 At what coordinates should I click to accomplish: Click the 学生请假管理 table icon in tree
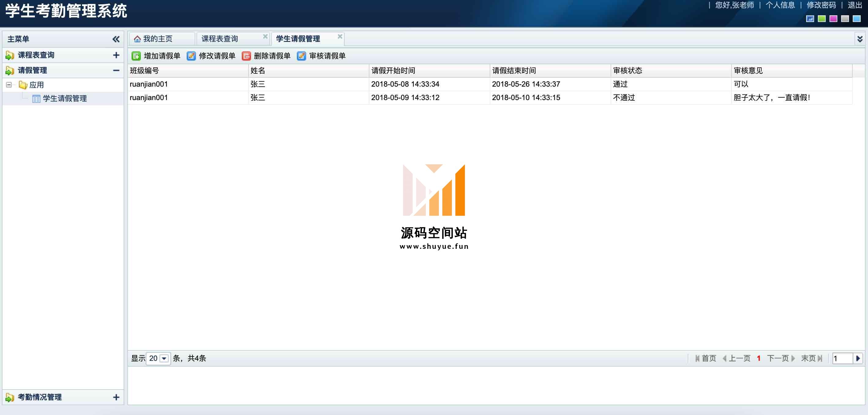click(x=36, y=99)
